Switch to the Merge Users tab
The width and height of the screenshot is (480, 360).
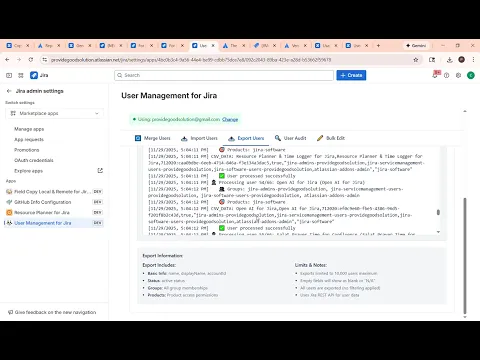tap(153, 138)
